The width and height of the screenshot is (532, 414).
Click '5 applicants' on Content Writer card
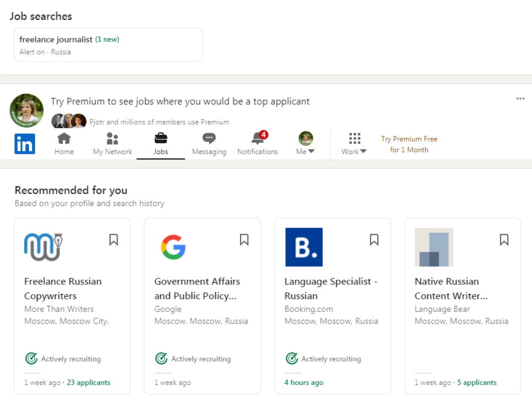coord(477,383)
